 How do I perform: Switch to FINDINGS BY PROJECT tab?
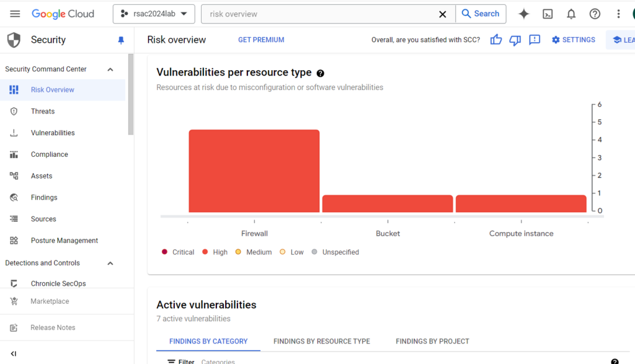[x=432, y=341]
